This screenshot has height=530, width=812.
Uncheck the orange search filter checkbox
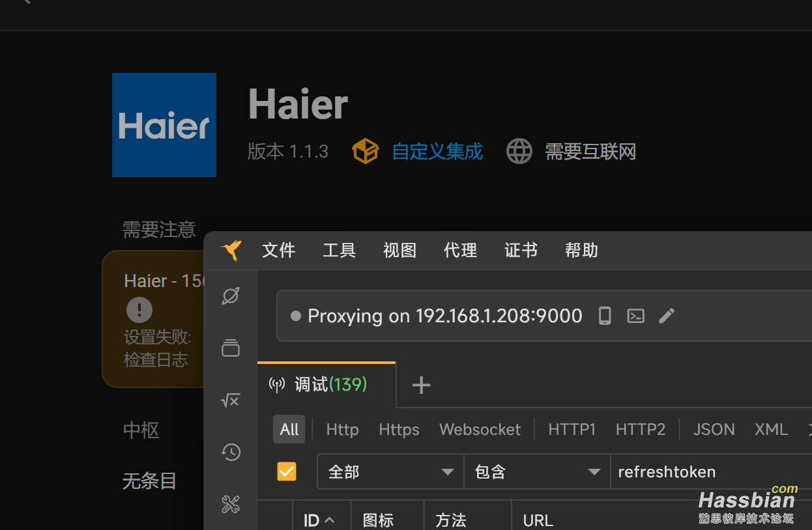pos(287,471)
